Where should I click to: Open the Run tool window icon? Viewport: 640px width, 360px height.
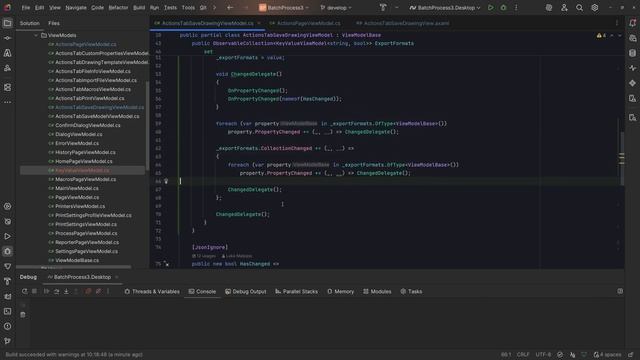pyautogui.click(x=7, y=236)
